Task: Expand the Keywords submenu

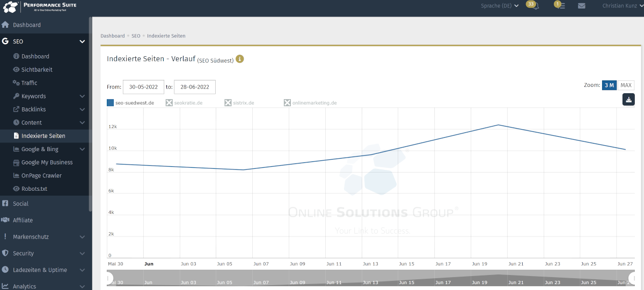Action: tap(82, 96)
